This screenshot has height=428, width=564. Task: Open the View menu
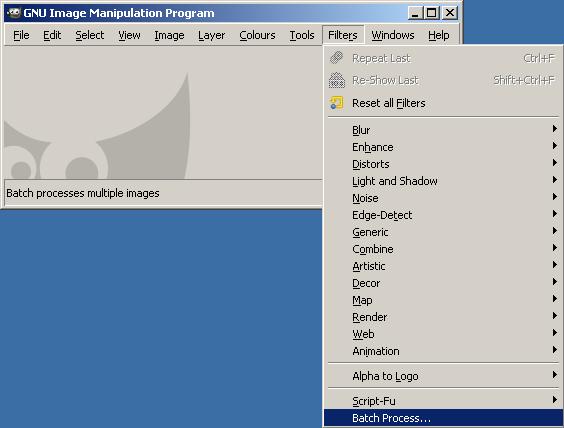coord(129,35)
